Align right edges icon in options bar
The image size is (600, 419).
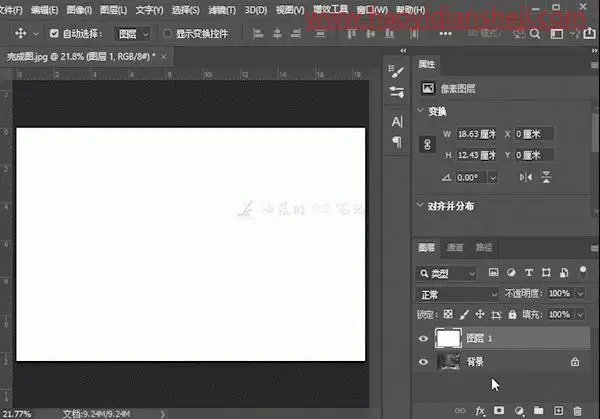tap(295, 34)
